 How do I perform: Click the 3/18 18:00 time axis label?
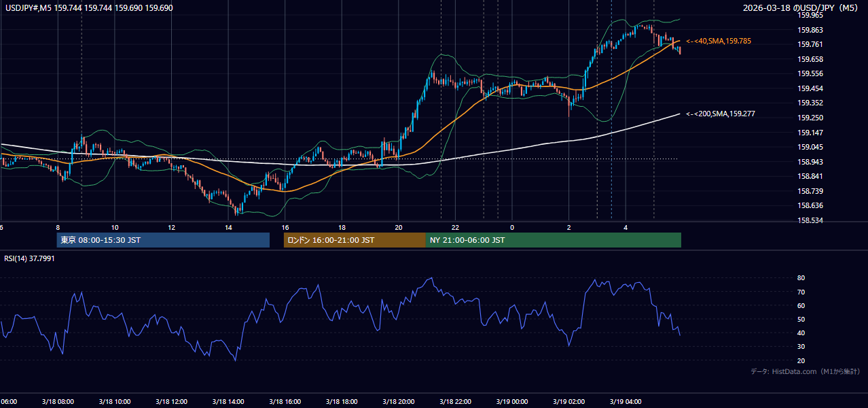coord(342,402)
